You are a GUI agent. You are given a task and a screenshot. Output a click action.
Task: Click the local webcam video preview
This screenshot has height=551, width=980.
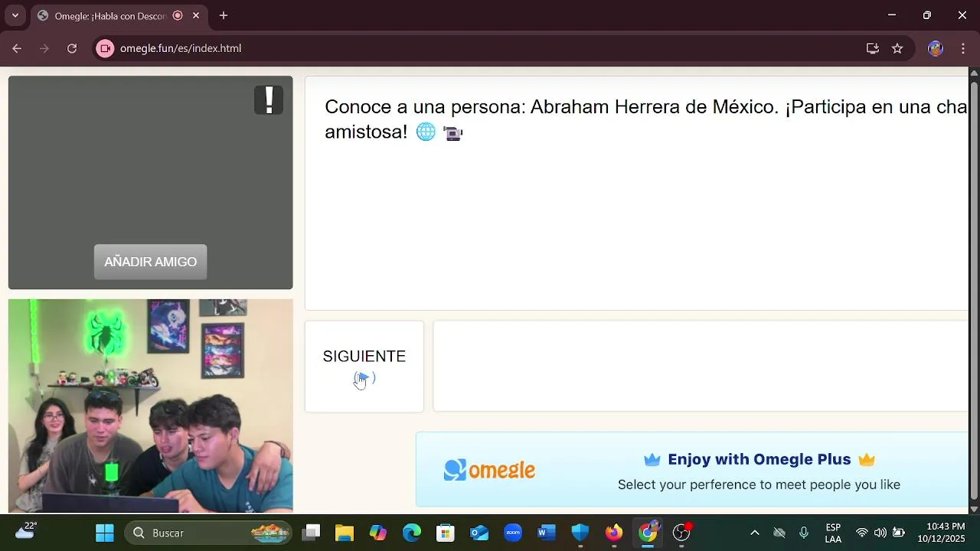click(x=151, y=406)
